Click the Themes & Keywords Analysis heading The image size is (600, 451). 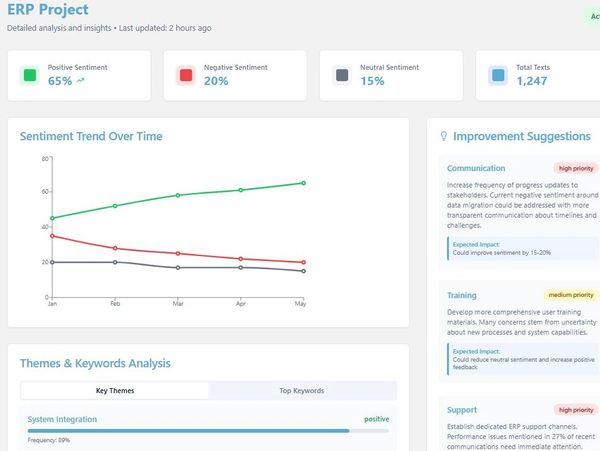[95, 363]
